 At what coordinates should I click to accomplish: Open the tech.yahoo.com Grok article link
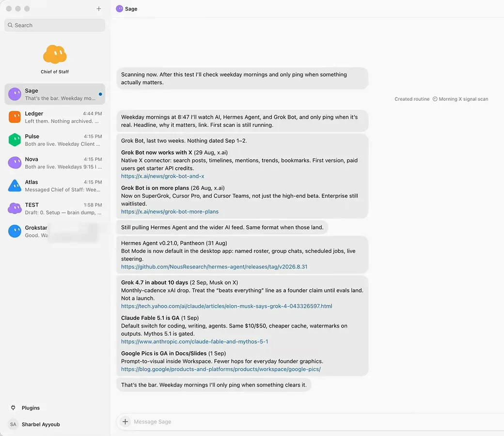pyautogui.click(x=227, y=306)
